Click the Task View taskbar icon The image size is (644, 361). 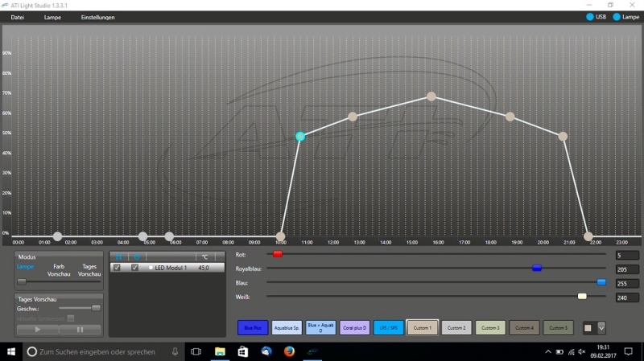196,352
